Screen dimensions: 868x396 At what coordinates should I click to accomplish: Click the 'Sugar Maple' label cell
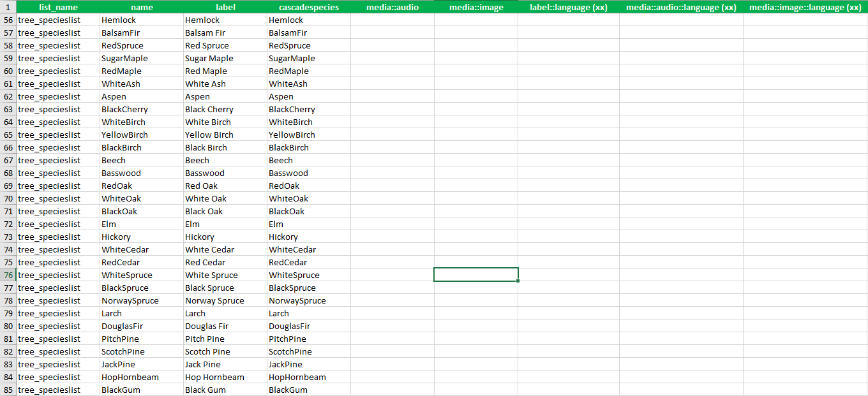225,58
